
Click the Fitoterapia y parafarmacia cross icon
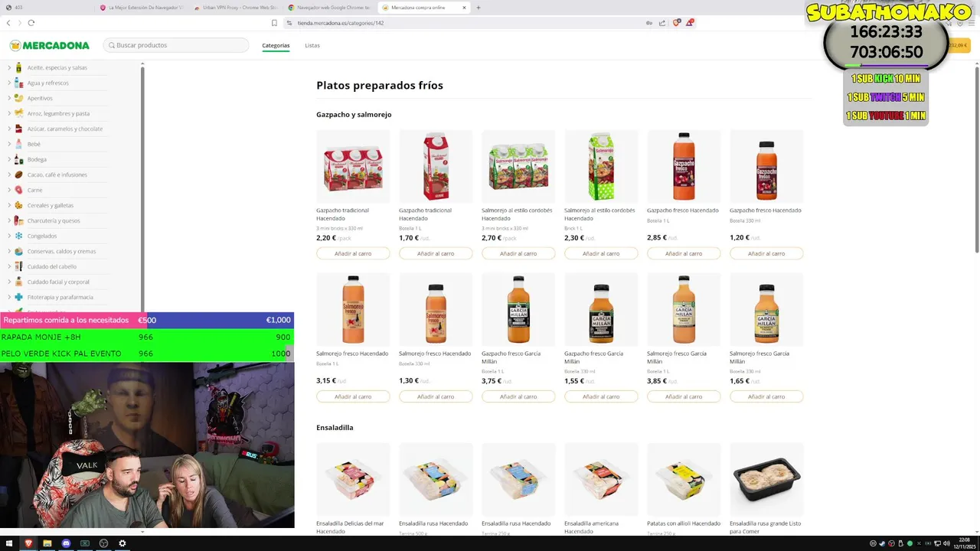(18, 297)
